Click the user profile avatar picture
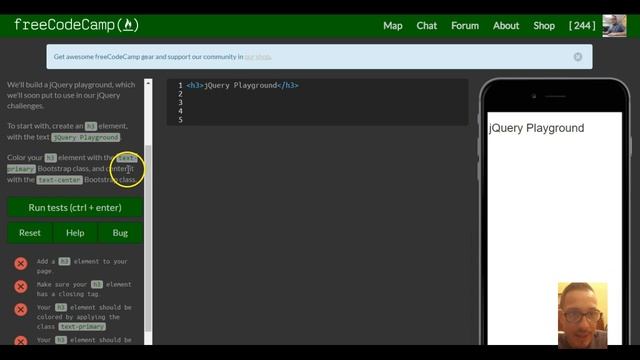The image size is (640, 360). [x=614, y=26]
